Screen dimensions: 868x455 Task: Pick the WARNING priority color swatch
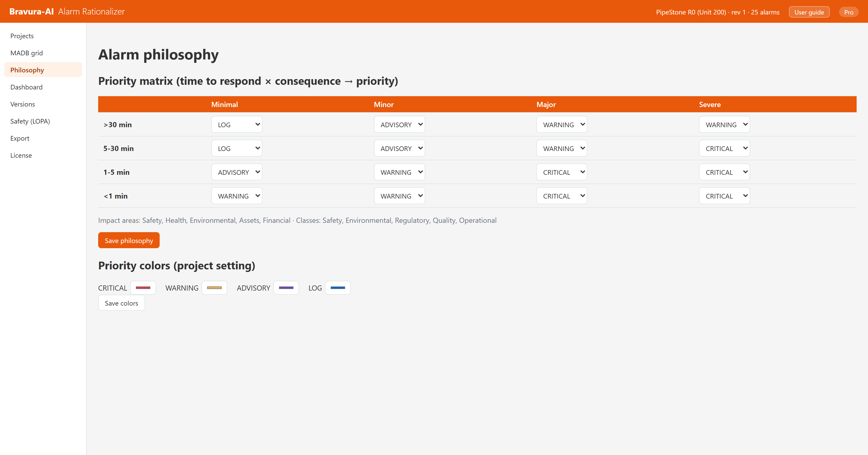click(x=214, y=288)
